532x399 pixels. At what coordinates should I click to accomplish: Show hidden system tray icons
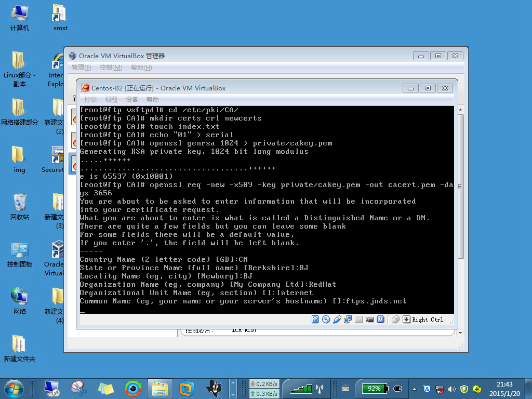coord(414,389)
